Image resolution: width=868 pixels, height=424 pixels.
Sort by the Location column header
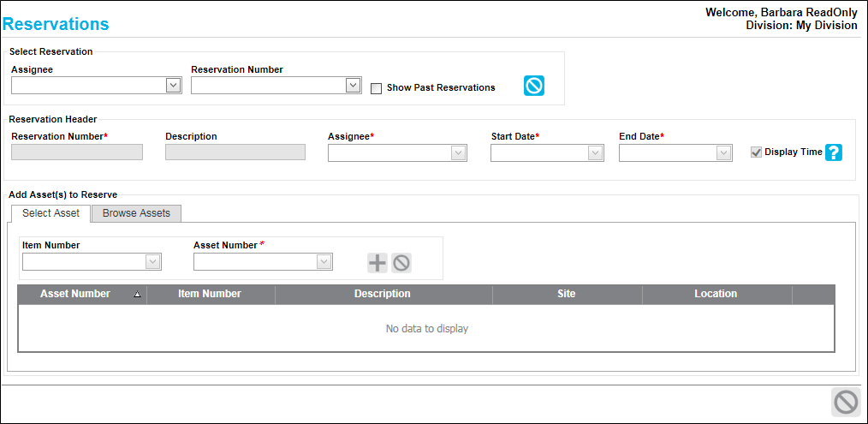716,294
